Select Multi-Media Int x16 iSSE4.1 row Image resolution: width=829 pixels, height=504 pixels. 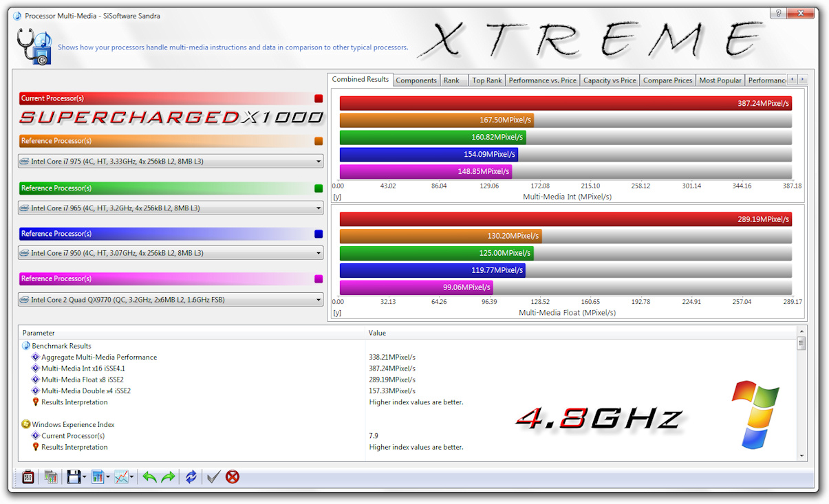click(x=83, y=369)
